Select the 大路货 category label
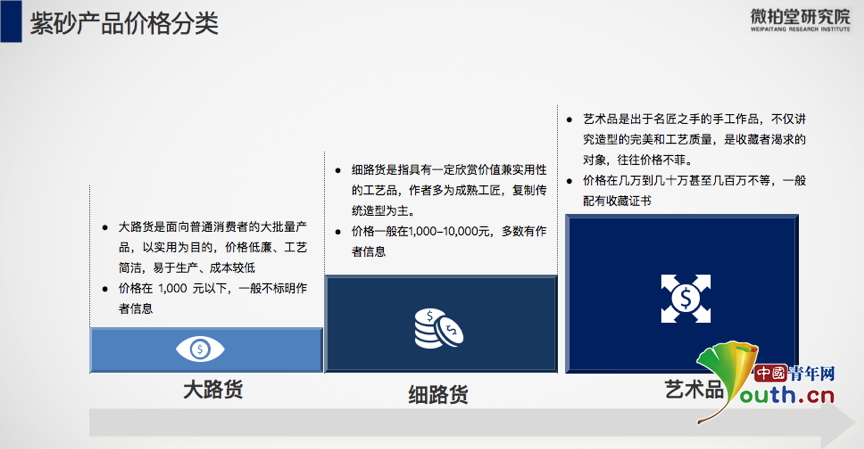Viewport: 864px width, 449px height. click(x=212, y=389)
